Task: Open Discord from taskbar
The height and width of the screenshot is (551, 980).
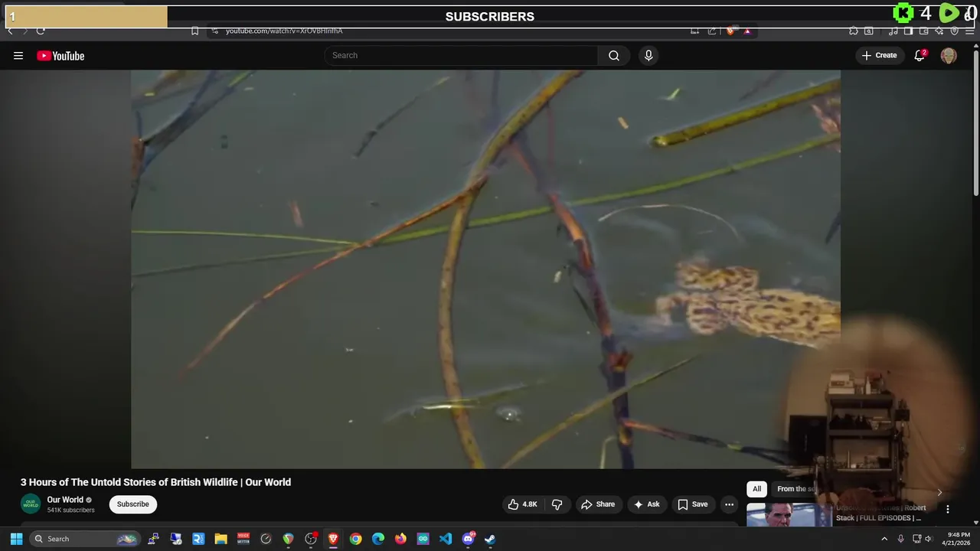Action: pos(468,539)
